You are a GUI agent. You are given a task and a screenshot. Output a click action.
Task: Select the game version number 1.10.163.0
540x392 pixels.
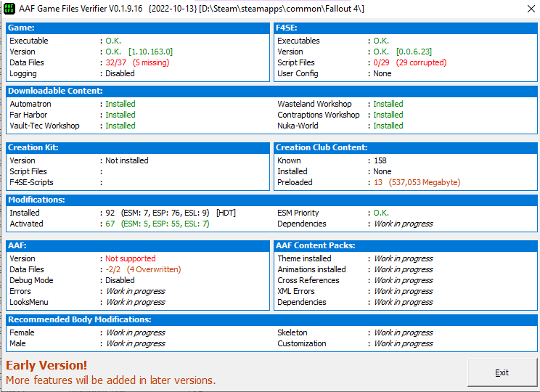pyautogui.click(x=150, y=52)
